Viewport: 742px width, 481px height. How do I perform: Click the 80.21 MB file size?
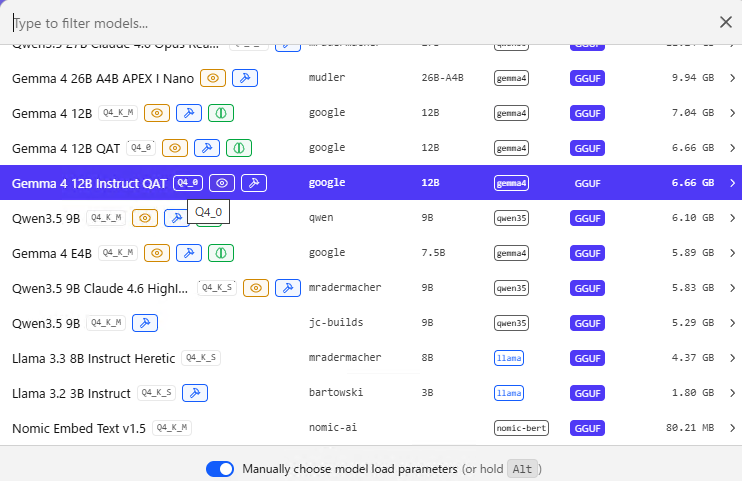coord(690,428)
